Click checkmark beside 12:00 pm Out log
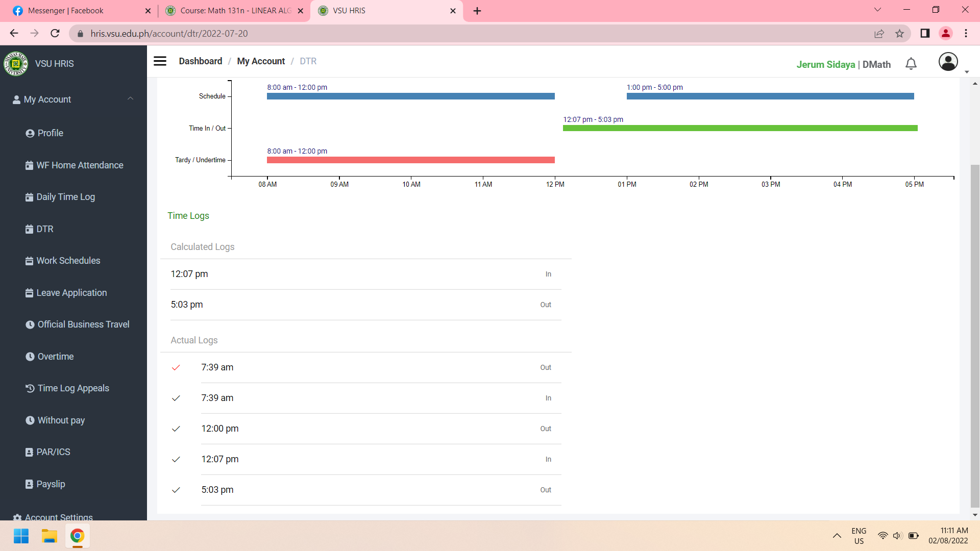Viewport: 980px width, 551px height. tap(176, 429)
